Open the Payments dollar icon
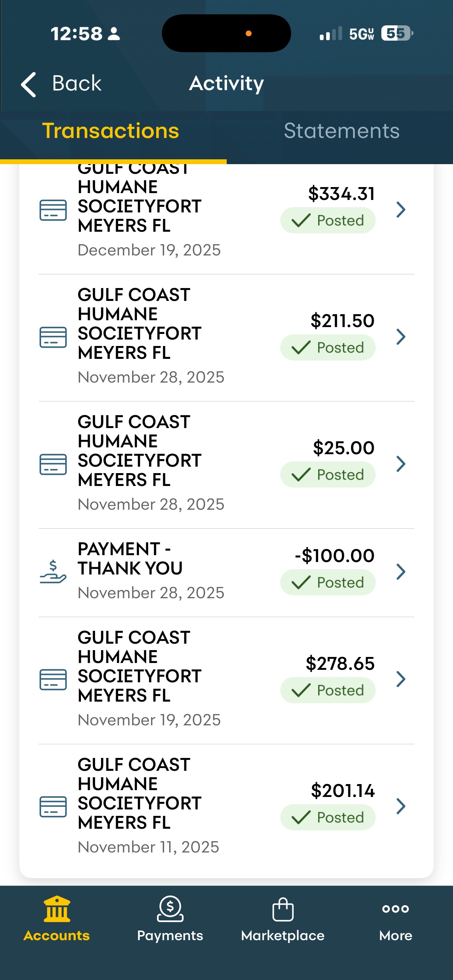The image size is (453, 980). [x=170, y=909]
